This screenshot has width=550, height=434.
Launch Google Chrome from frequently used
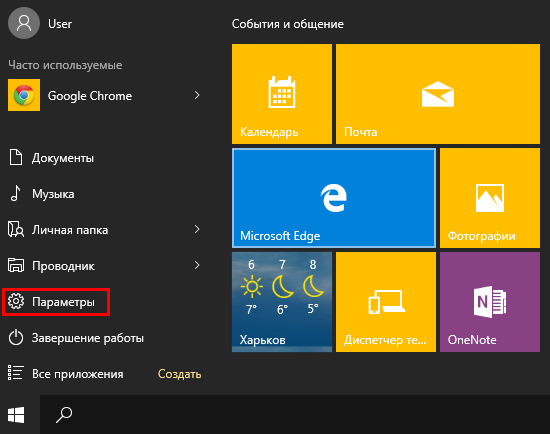(90, 95)
